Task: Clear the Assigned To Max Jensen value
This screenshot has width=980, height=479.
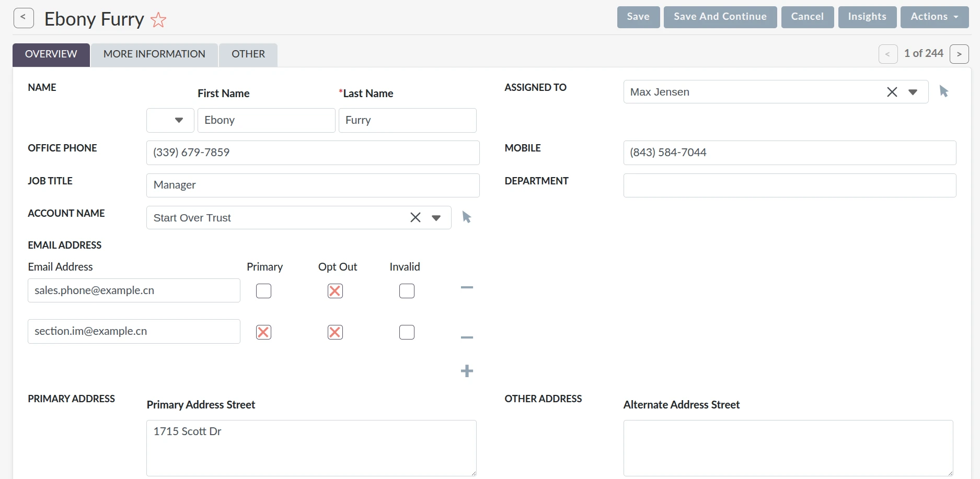Action: coord(892,92)
